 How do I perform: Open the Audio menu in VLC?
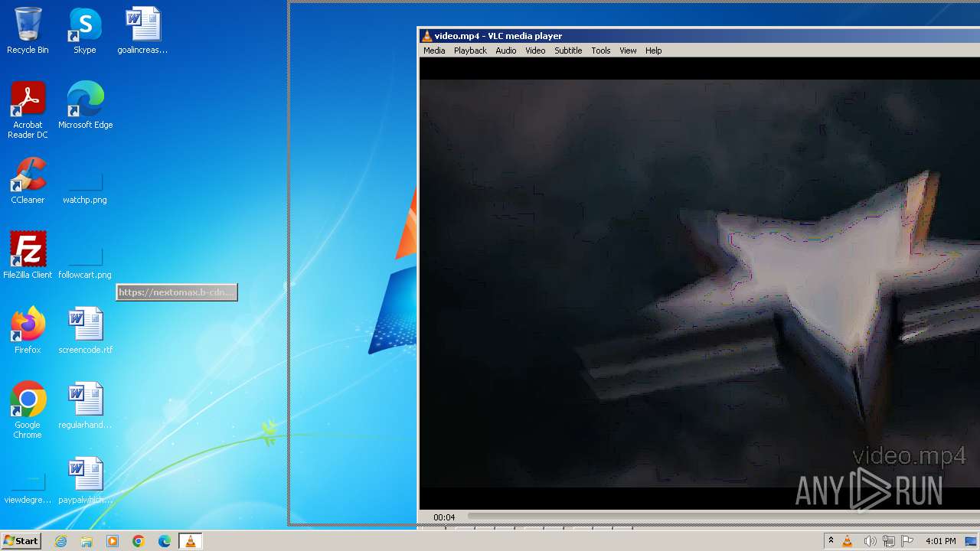point(506,51)
